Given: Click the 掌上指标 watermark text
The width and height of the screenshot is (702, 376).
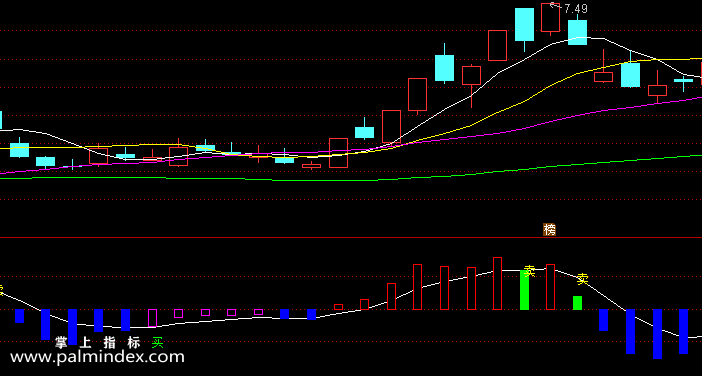Looking at the screenshot, I should (x=98, y=343).
